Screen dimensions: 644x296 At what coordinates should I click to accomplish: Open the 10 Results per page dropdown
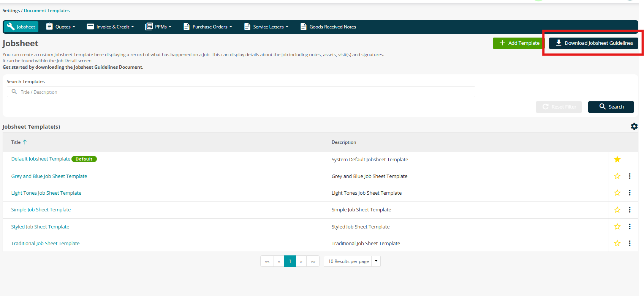click(x=352, y=261)
